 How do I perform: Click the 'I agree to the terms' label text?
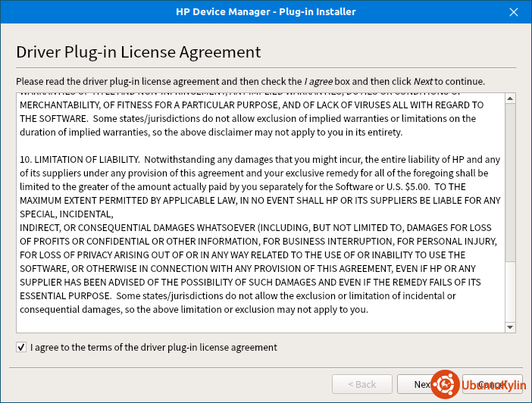153,348
